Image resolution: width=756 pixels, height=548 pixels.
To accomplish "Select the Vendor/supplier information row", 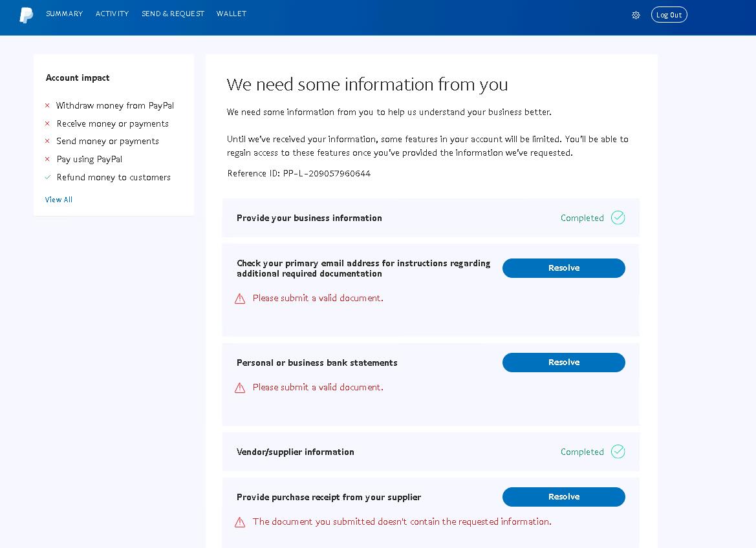I will pyautogui.click(x=431, y=452).
